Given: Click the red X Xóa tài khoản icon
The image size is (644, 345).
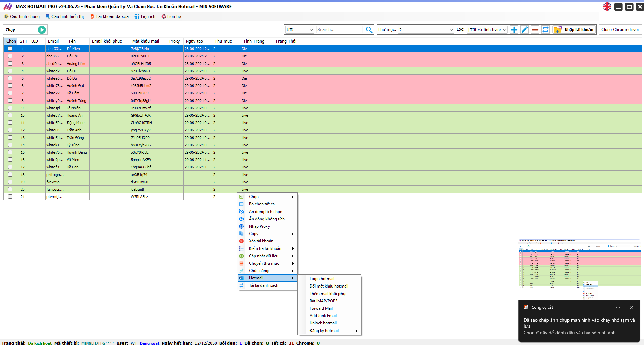Looking at the screenshot, I should coord(241,241).
